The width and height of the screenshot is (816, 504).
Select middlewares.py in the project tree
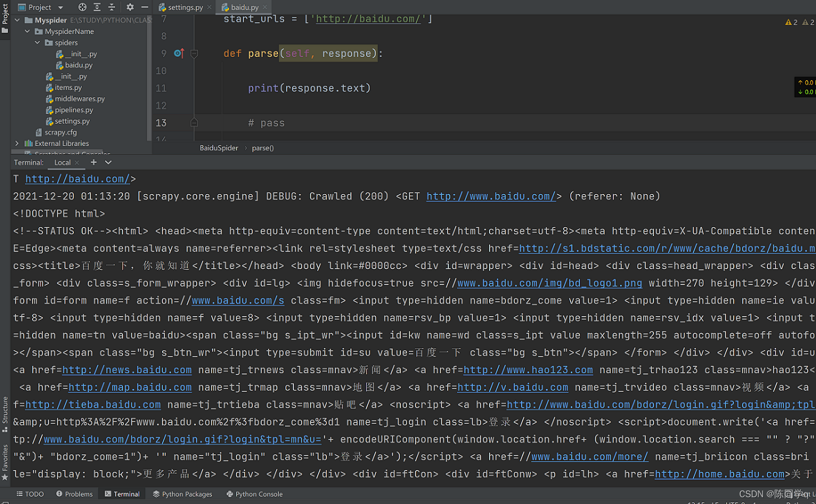point(75,99)
